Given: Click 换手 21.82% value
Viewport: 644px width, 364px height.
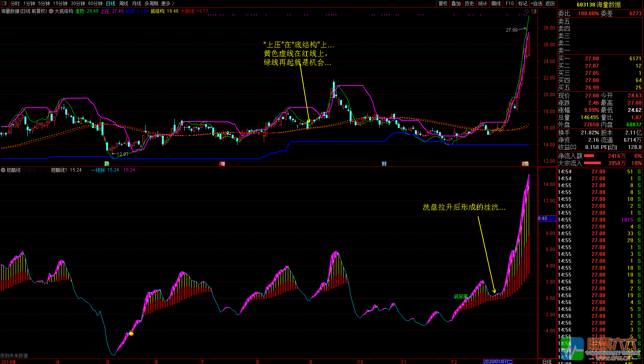Looking at the screenshot, I should click(590, 133).
